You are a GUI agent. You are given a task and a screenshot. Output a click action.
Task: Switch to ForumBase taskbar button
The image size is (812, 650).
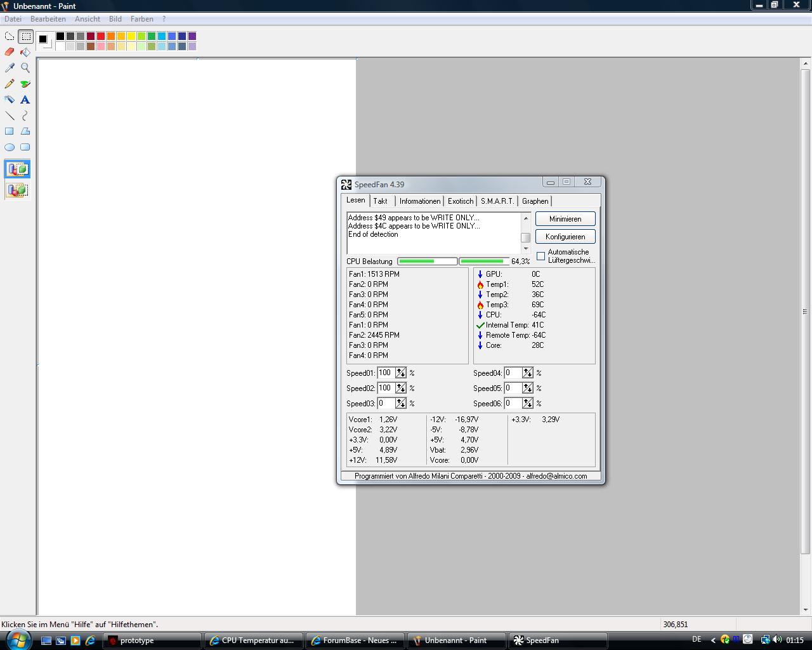(355, 640)
